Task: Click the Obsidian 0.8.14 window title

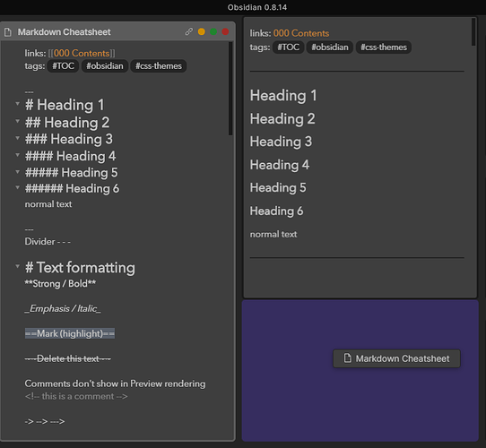Action: coord(257,7)
